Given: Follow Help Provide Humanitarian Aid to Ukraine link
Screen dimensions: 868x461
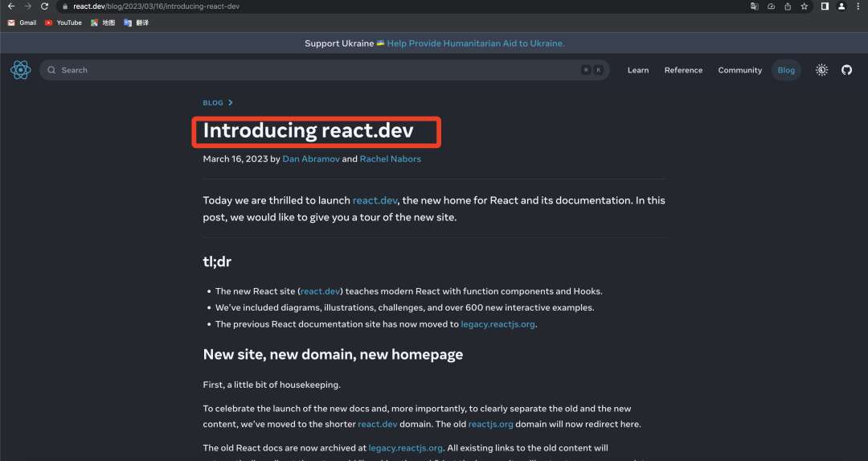Looking at the screenshot, I should click(476, 43).
